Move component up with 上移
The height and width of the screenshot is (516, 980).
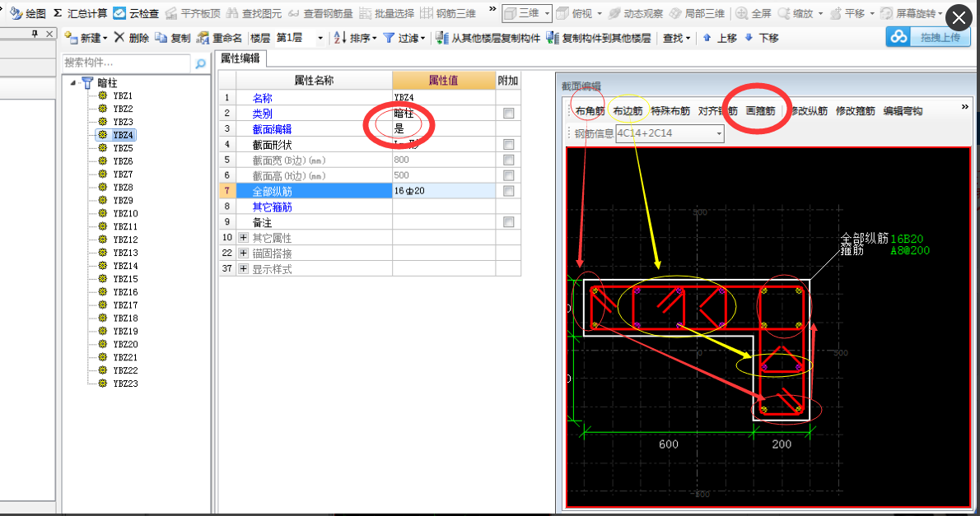720,38
